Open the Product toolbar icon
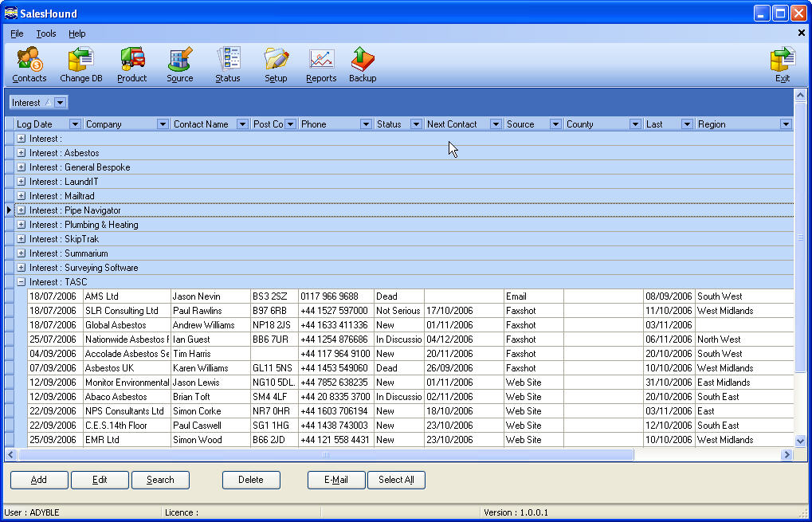 (x=132, y=65)
